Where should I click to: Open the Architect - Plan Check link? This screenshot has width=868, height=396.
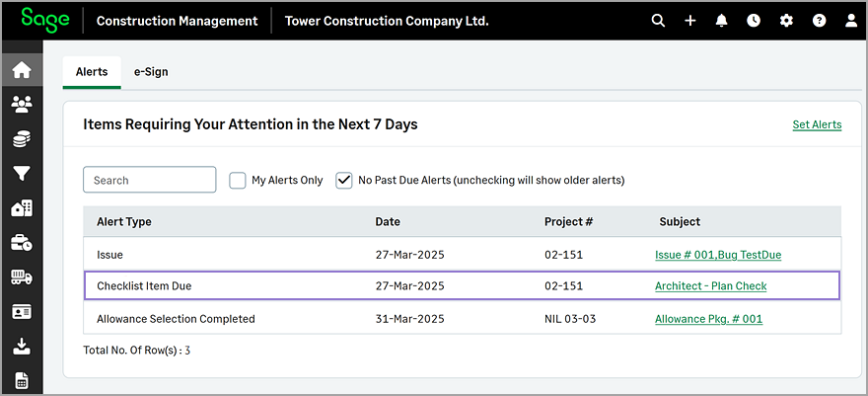711,286
